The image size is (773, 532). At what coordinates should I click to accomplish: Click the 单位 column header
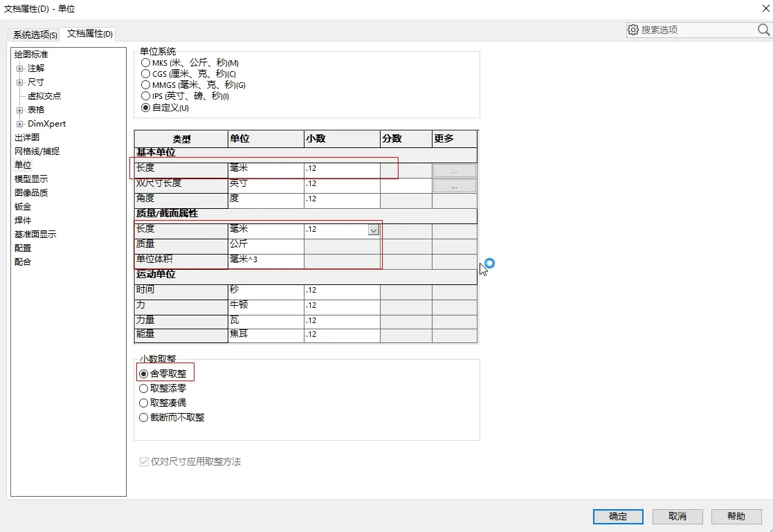266,138
